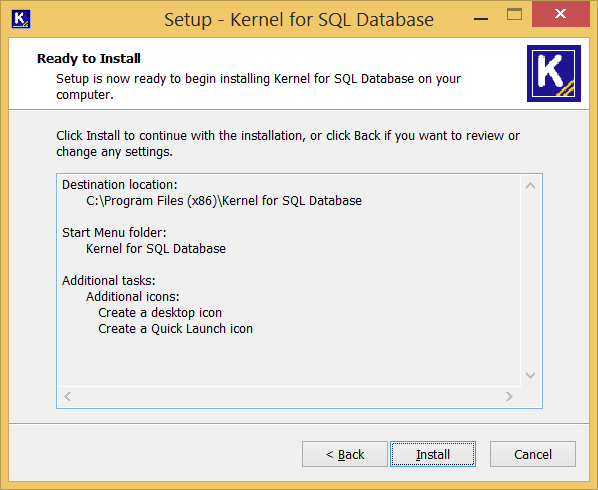Image resolution: width=598 pixels, height=490 pixels.
Task: Cancel the Kernel for SQL Database setup
Action: tap(533, 454)
